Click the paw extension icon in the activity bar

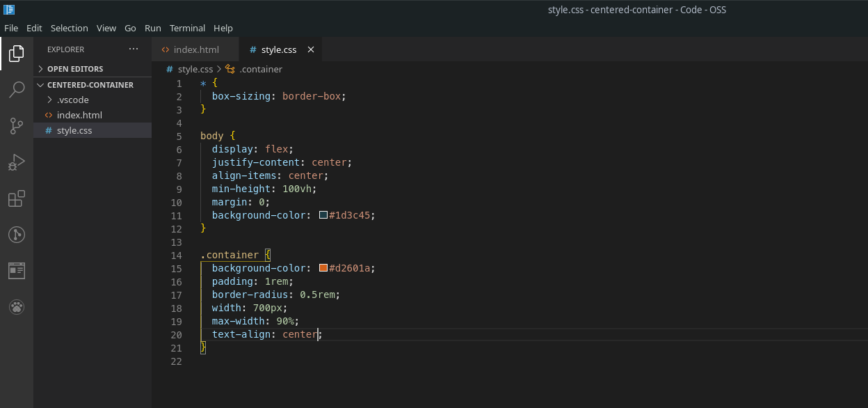tap(16, 306)
